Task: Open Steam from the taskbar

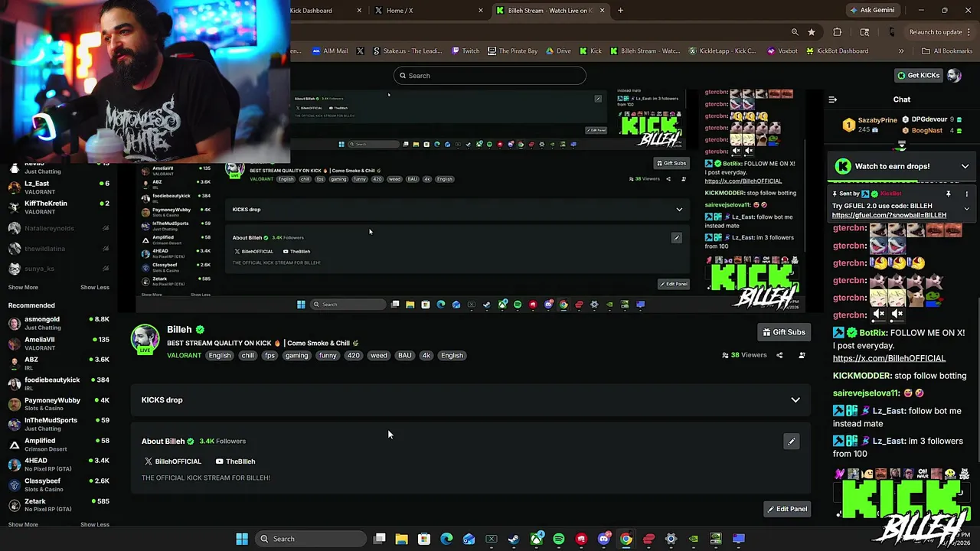Action: (514, 539)
